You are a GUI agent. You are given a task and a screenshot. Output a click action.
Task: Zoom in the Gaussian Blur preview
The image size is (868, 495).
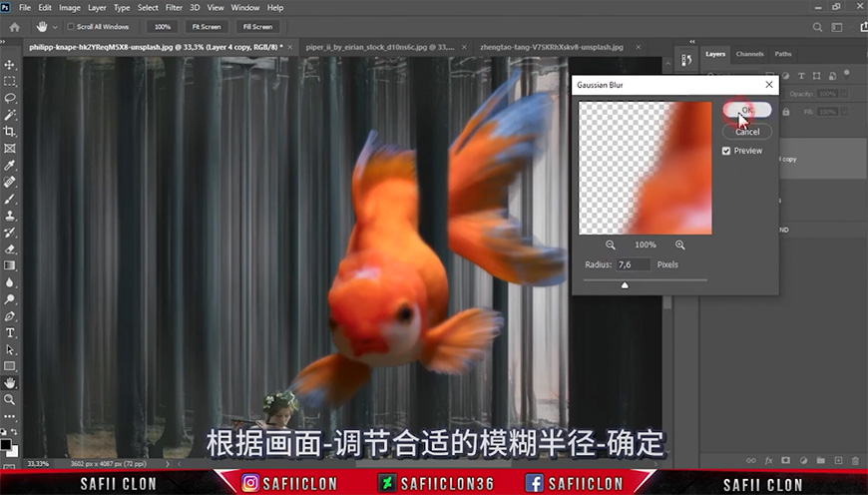(x=679, y=245)
